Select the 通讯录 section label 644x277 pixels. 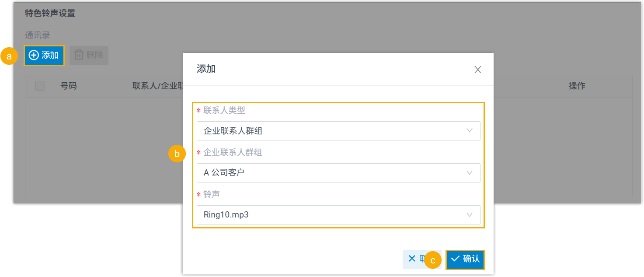[38, 35]
